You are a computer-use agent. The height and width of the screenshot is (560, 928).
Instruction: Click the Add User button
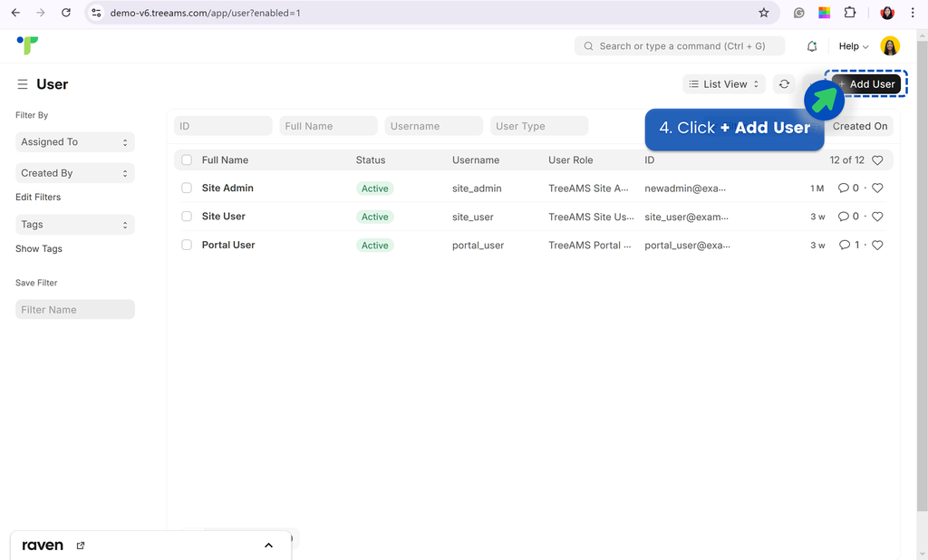[866, 84]
